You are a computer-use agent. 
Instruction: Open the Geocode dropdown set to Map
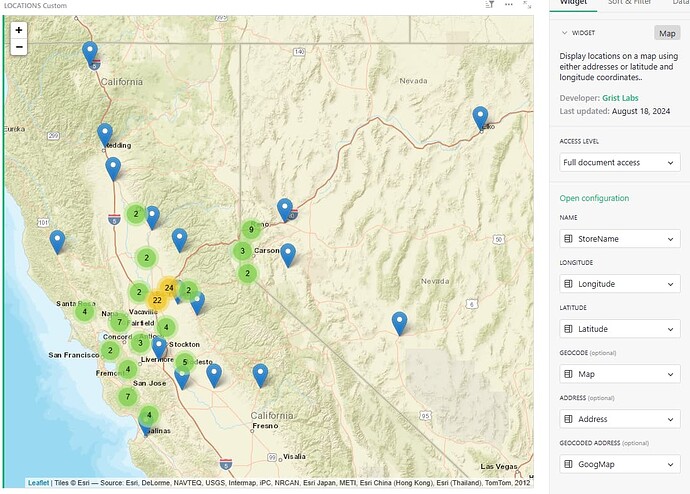tap(620, 374)
